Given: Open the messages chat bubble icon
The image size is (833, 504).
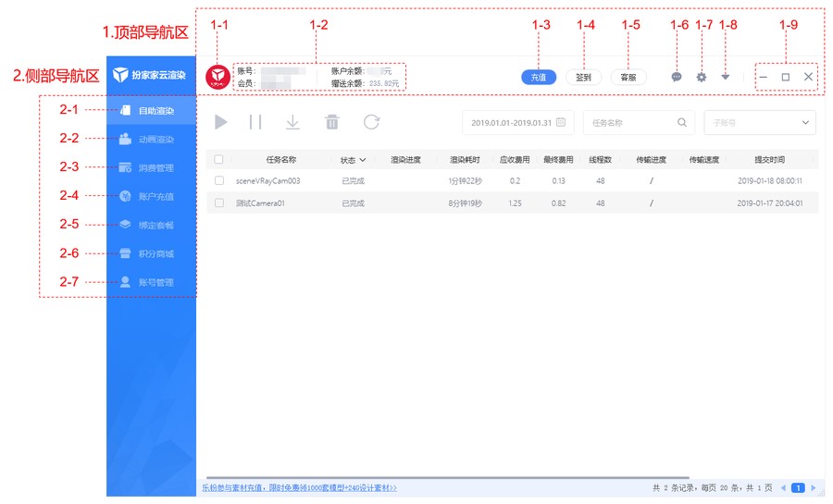Looking at the screenshot, I should click(677, 78).
